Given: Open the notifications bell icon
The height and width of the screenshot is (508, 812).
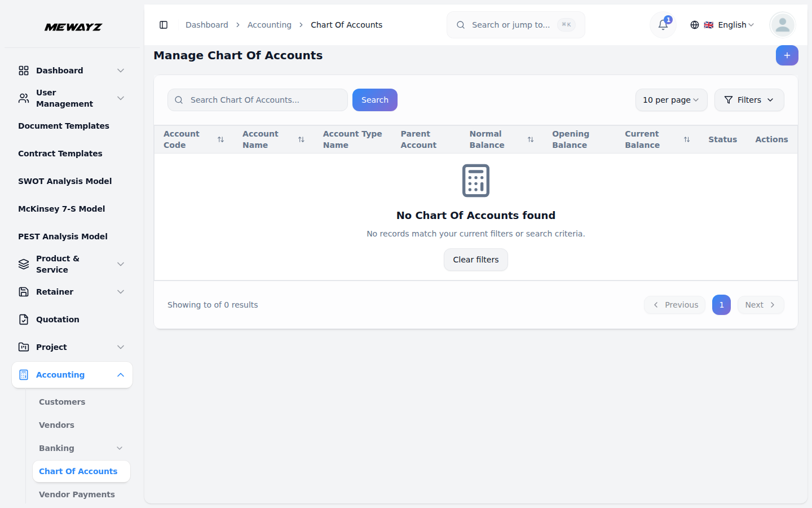Looking at the screenshot, I should [x=662, y=25].
